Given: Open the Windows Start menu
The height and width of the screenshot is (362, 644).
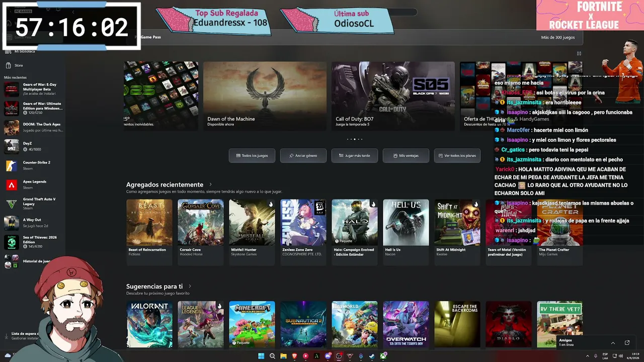Looking at the screenshot, I should 261,356.
